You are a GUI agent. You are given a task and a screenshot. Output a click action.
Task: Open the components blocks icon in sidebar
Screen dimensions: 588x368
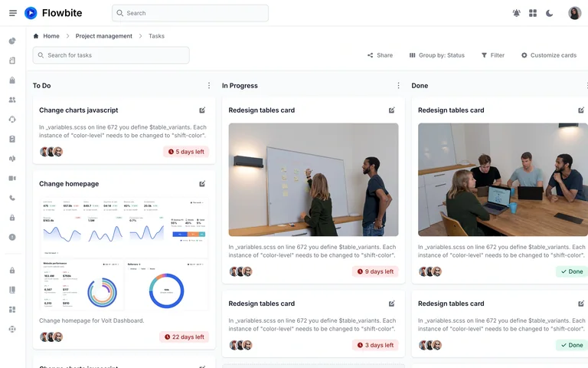pos(12,310)
